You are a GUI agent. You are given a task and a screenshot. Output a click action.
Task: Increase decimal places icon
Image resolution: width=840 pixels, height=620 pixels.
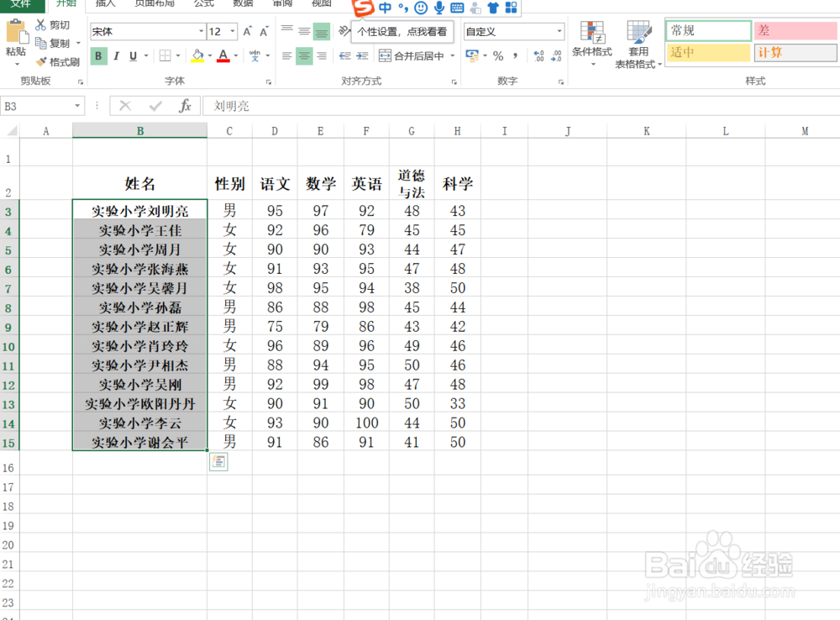[x=538, y=55]
